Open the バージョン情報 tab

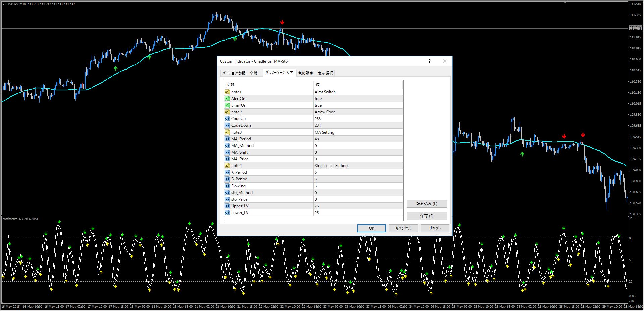pos(233,73)
